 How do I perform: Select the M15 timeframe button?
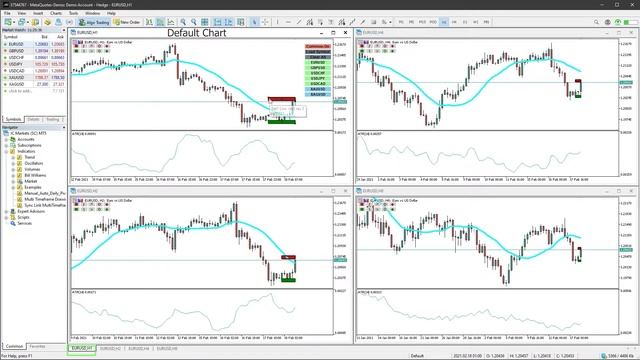point(422,22)
